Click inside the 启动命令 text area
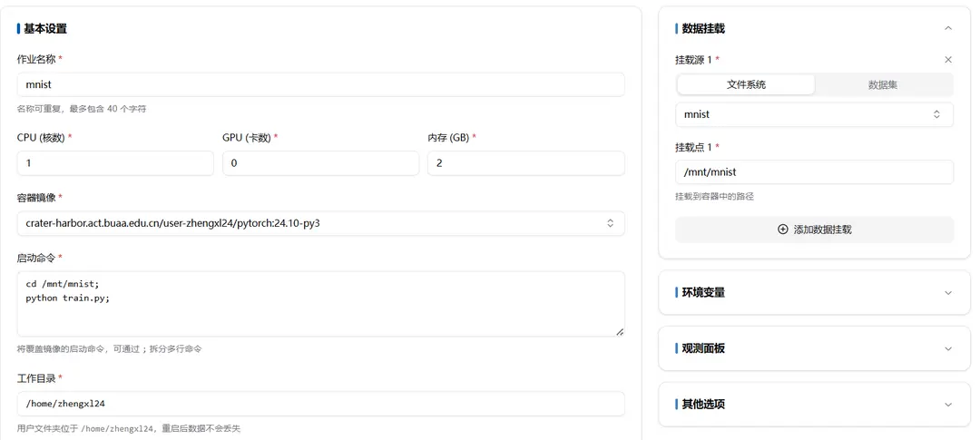Viewport: 980px width, 440px height. pos(320,304)
